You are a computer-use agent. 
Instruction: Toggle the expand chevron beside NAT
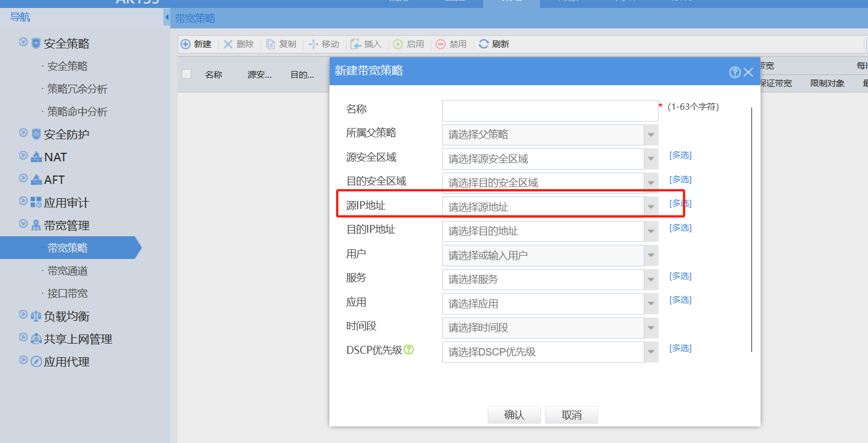[23, 156]
